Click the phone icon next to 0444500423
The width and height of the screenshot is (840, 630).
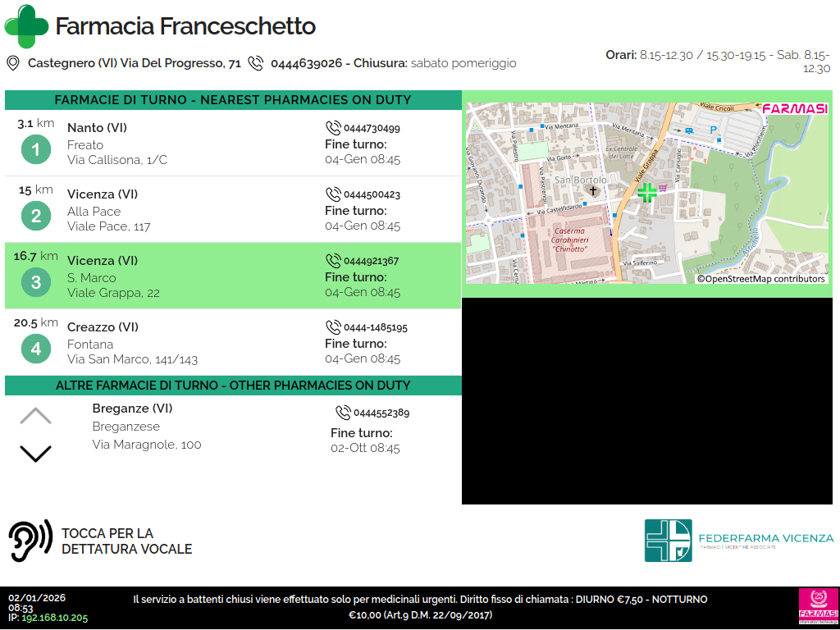(333, 194)
